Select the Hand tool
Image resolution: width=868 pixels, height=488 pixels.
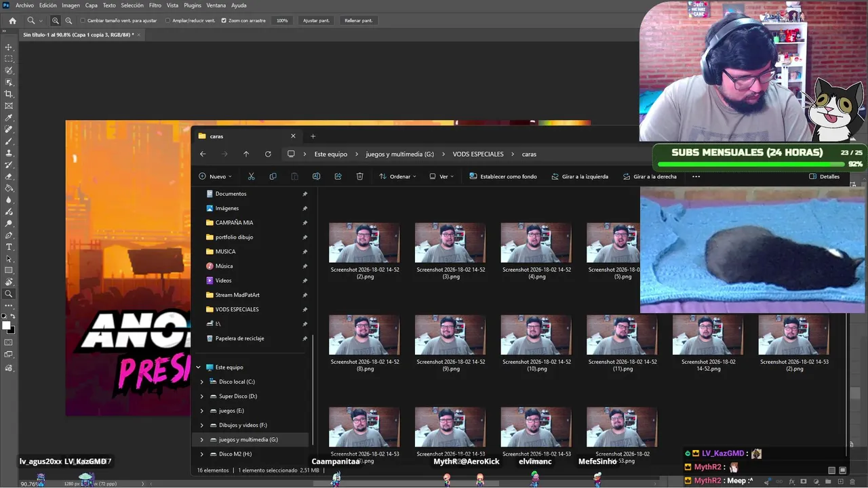(9, 282)
